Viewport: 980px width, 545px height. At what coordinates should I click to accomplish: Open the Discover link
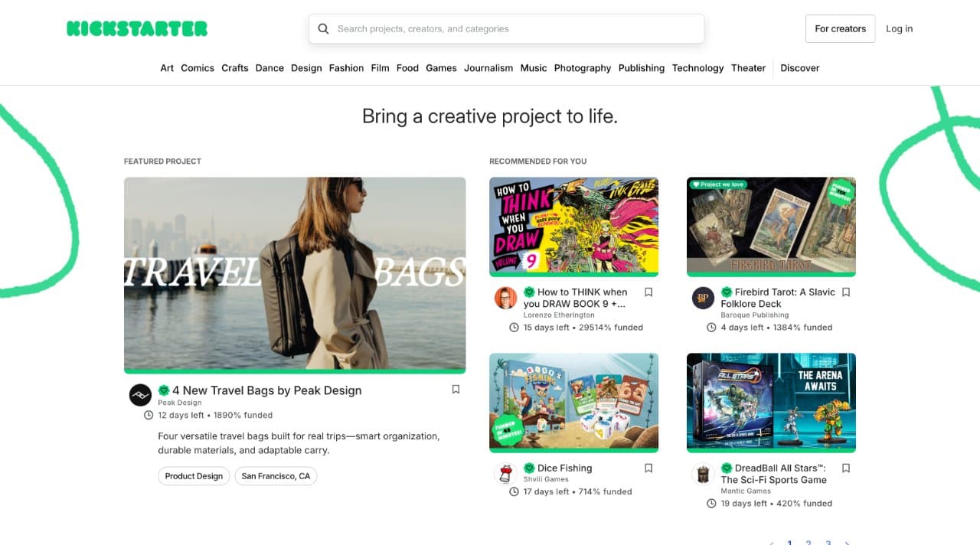tap(800, 68)
